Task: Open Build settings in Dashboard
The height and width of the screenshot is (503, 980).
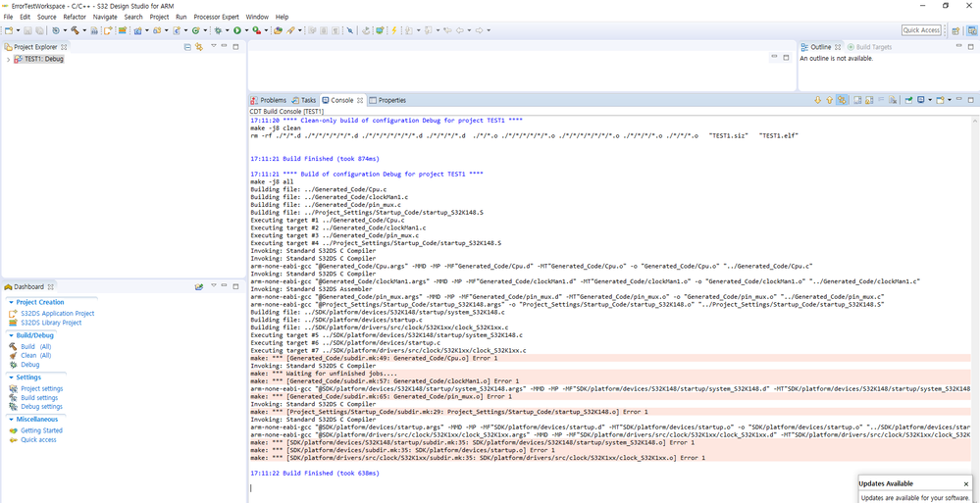Action: click(39, 398)
